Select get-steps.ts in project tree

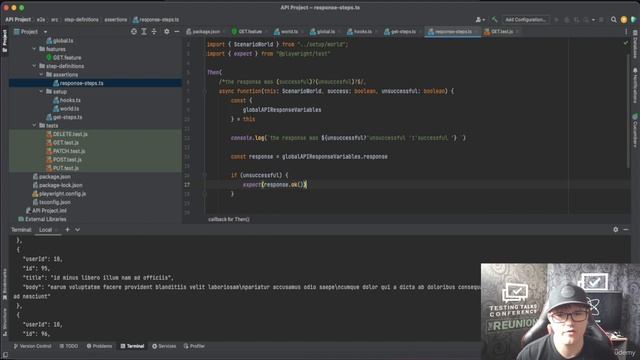[x=67, y=117]
